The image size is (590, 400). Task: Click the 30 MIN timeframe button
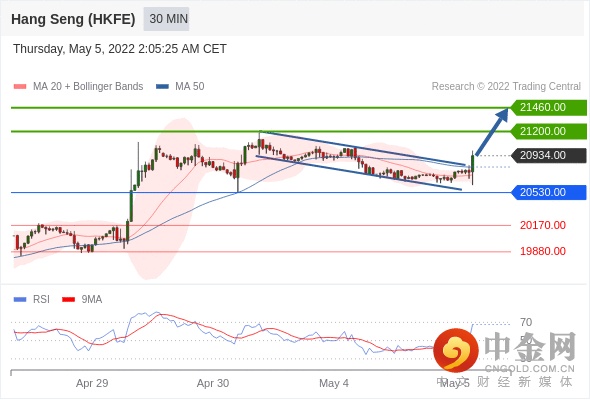point(166,19)
